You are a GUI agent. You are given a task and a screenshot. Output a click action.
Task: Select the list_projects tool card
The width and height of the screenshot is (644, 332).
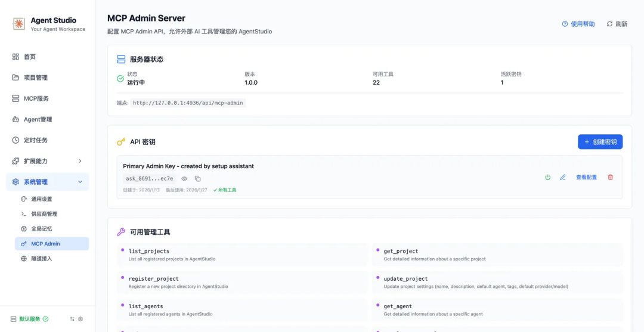point(242,255)
